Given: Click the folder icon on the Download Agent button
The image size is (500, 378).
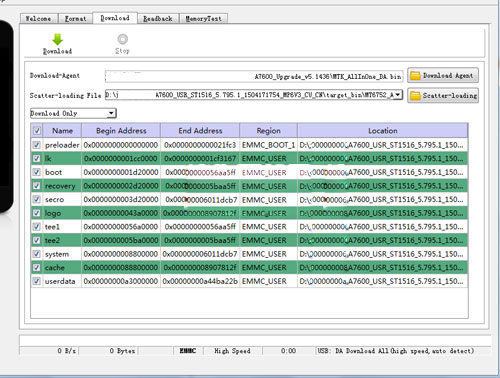Looking at the screenshot, I should coord(415,76).
